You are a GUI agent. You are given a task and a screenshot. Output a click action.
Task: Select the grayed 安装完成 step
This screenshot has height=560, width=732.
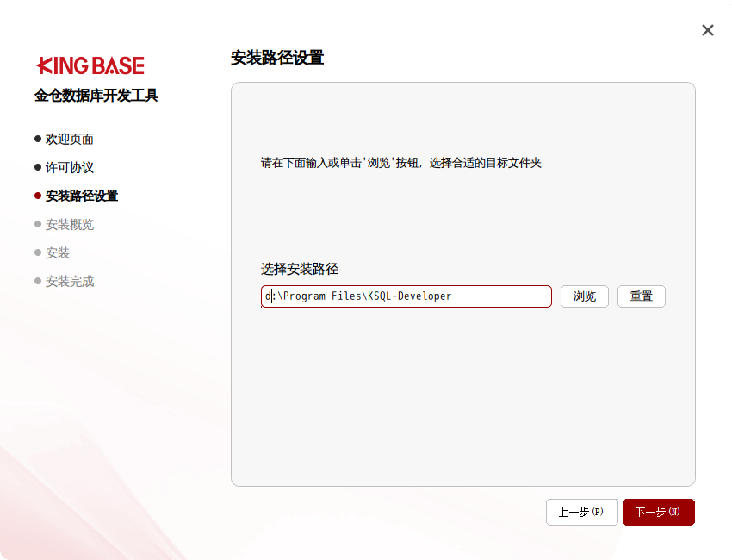[69, 281]
